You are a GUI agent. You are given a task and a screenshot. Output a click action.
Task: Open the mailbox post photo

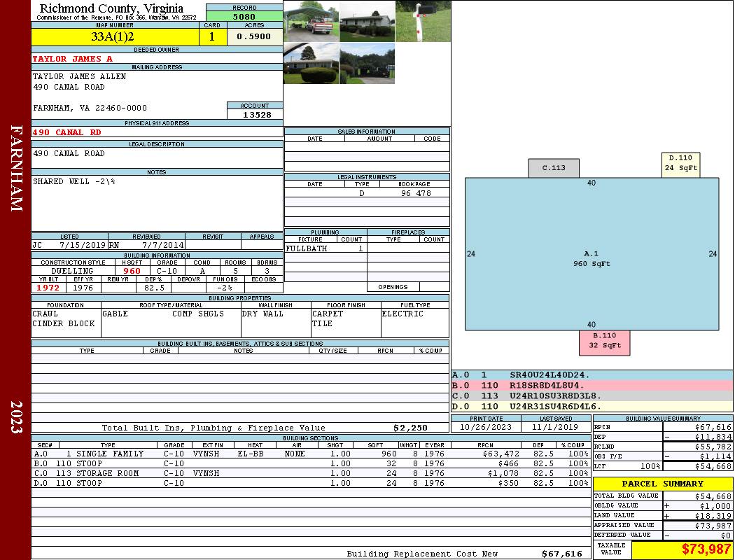click(x=423, y=21)
